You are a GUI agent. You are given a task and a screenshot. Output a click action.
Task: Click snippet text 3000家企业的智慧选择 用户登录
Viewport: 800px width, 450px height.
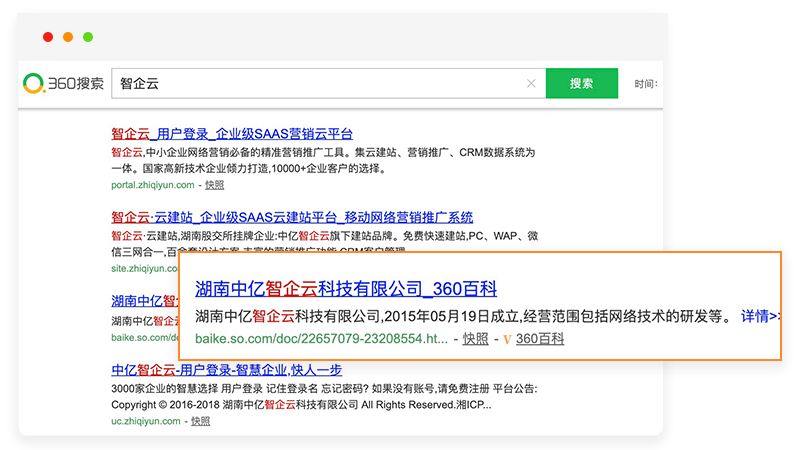click(187, 389)
